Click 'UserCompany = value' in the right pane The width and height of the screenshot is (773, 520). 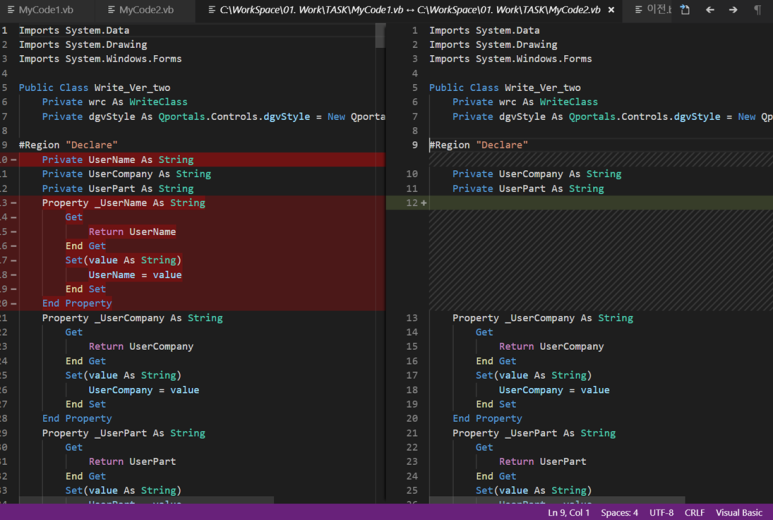point(554,390)
